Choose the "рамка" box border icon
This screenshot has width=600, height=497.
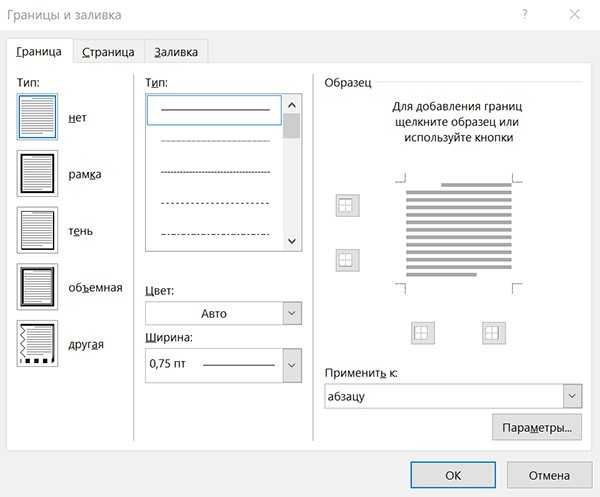point(38,174)
